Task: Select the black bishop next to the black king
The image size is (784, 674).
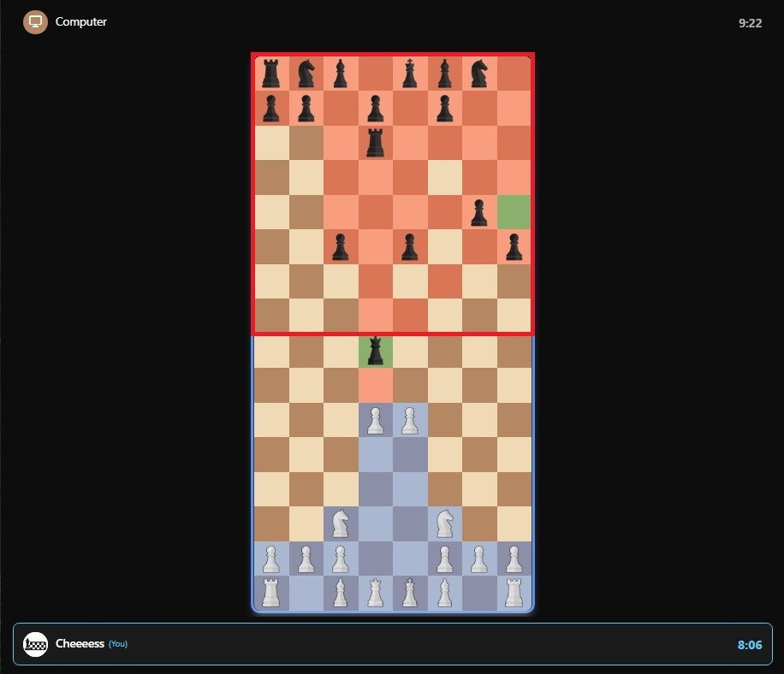Action: coord(443,73)
